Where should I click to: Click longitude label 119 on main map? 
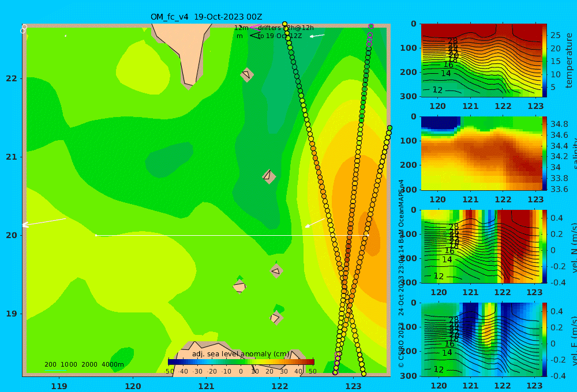point(59,386)
